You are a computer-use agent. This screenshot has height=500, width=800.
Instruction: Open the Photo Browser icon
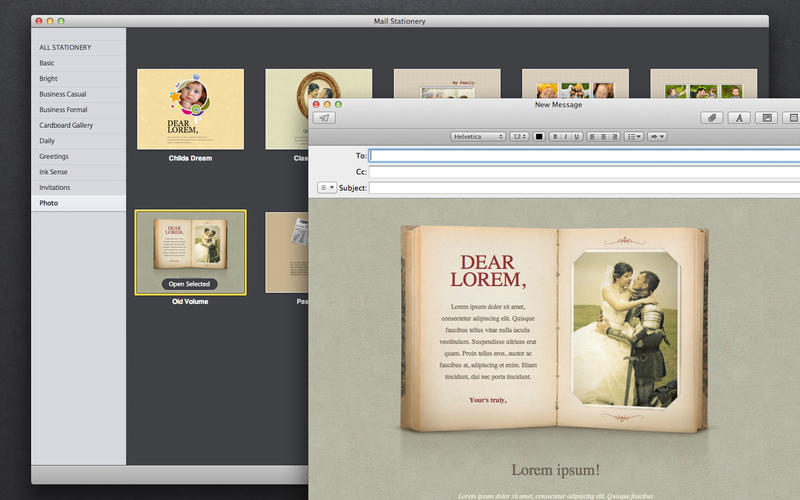767,118
